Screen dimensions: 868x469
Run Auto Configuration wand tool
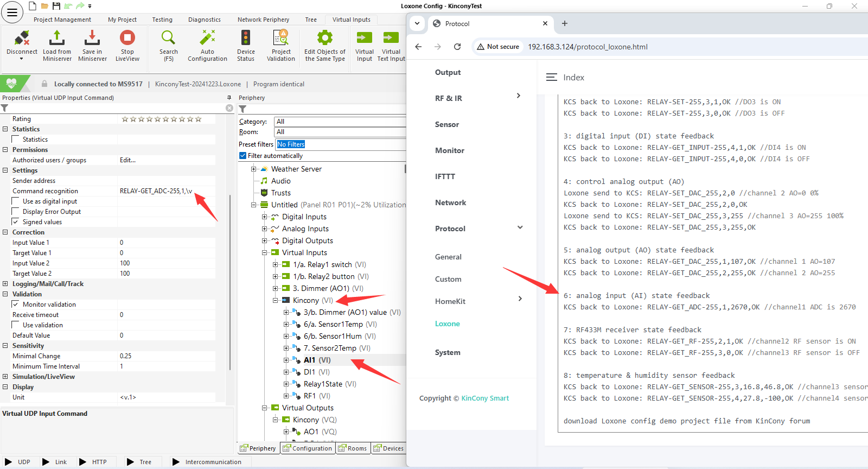207,39
